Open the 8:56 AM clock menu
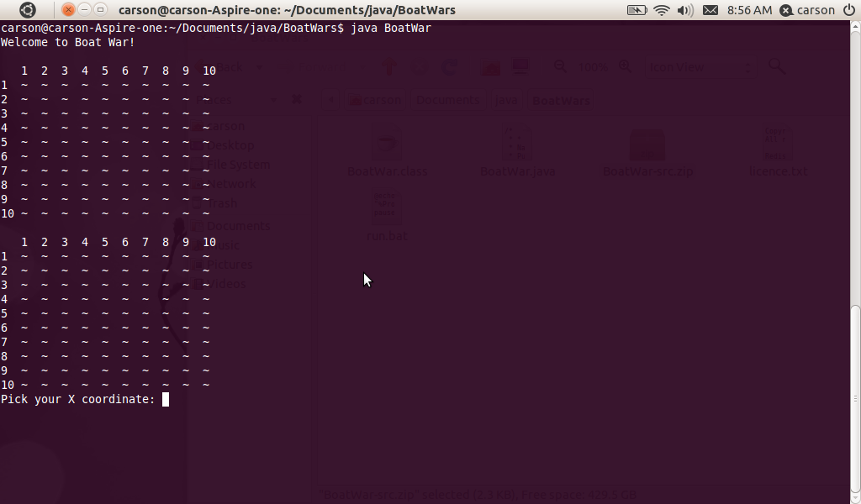This screenshot has height=504, width=861. (749, 10)
